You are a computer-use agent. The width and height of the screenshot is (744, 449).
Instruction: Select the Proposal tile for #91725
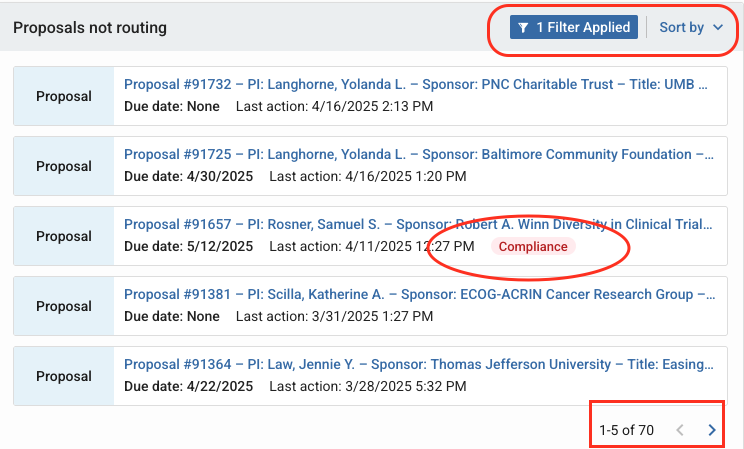(x=64, y=167)
